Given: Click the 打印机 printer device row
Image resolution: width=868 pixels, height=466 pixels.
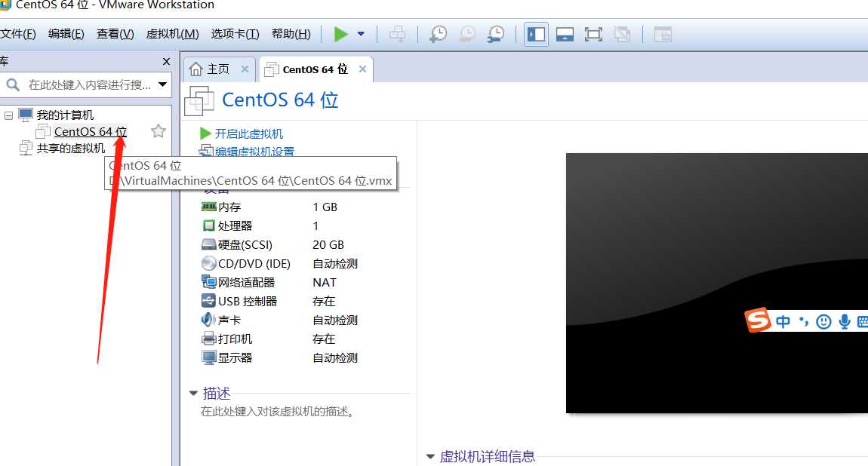Looking at the screenshot, I should [x=279, y=339].
